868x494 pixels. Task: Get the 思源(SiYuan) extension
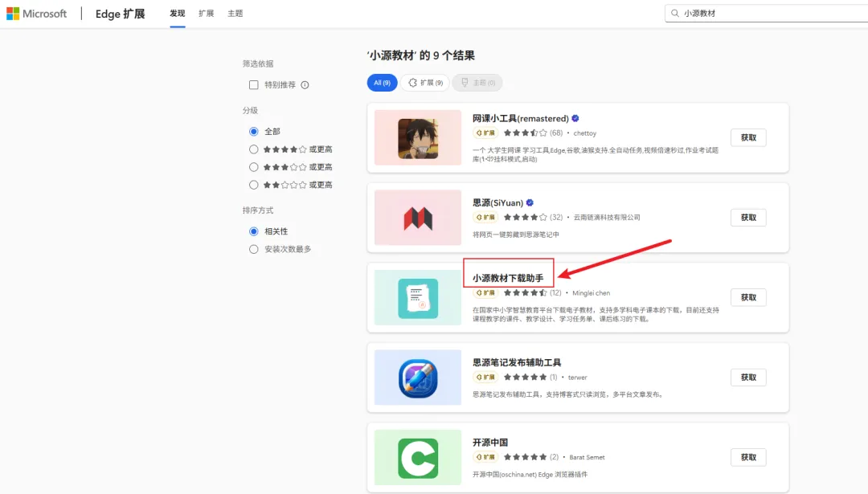click(x=748, y=218)
